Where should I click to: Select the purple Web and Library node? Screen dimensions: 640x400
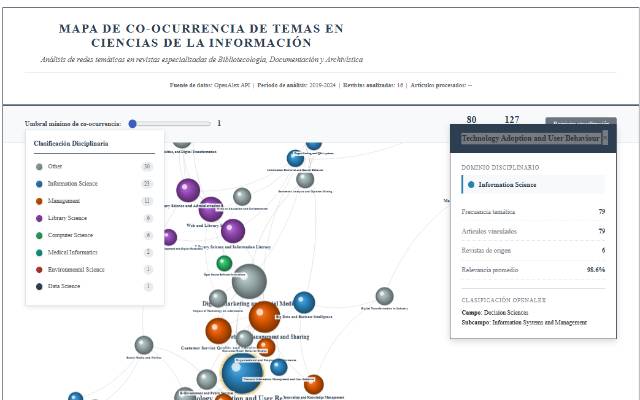point(233,231)
